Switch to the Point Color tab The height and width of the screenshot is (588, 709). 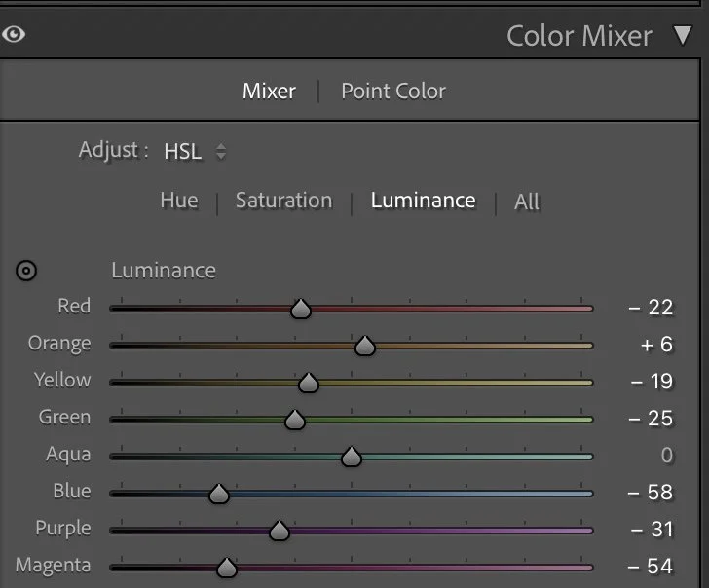pyautogui.click(x=393, y=91)
